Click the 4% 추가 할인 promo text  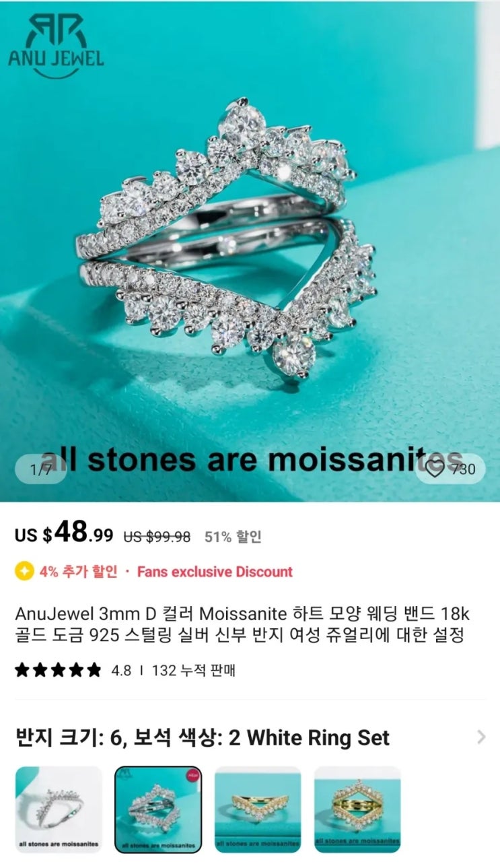click(x=78, y=572)
